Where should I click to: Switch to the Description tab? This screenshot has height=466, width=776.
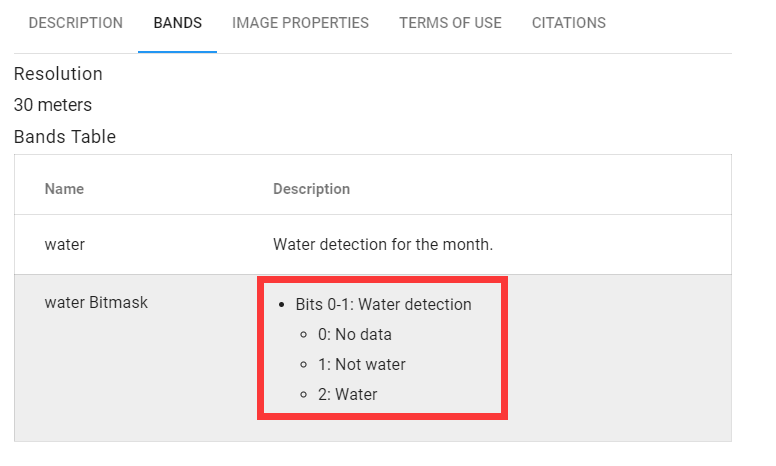coord(76,23)
